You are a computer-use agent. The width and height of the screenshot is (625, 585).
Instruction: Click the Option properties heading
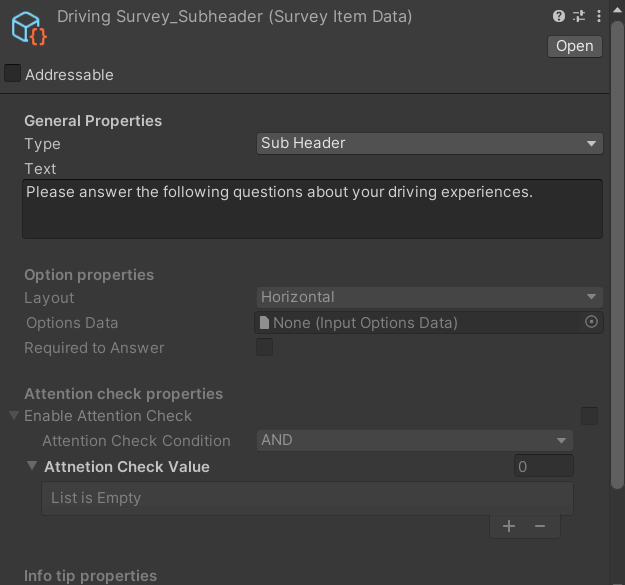[x=89, y=275]
